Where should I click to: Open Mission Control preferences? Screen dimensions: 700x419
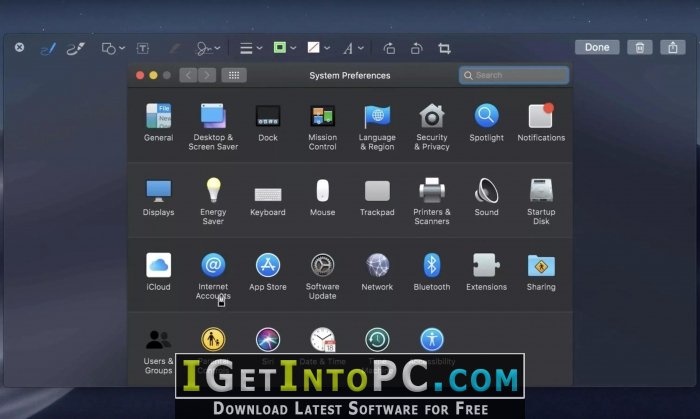[x=322, y=127]
